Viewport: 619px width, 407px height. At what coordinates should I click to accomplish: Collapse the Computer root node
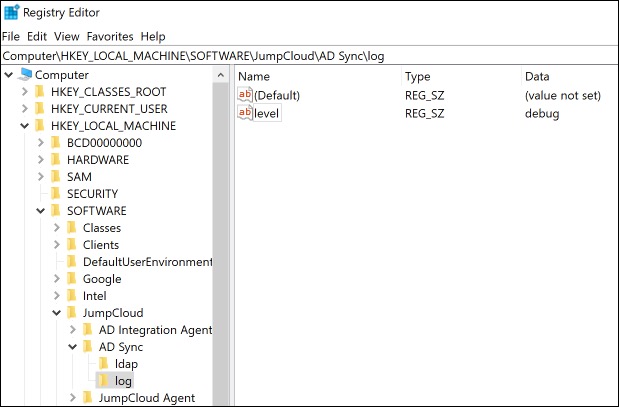click(9, 75)
